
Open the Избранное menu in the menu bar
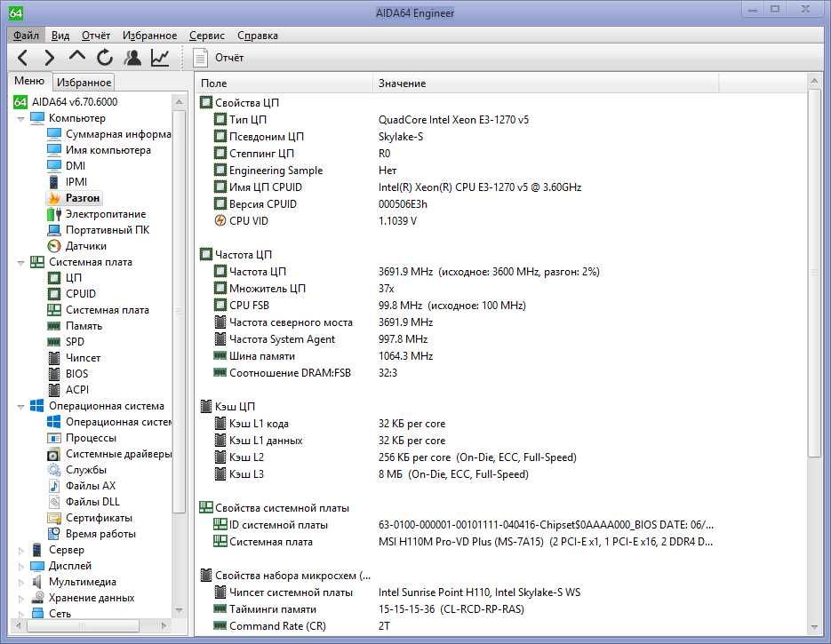[150, 35]
